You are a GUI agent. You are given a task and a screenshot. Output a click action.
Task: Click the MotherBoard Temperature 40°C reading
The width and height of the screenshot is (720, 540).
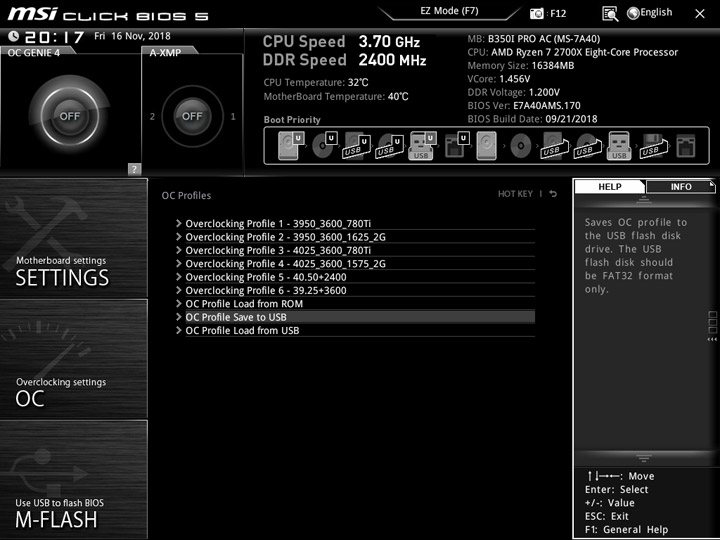click(336, 96)
